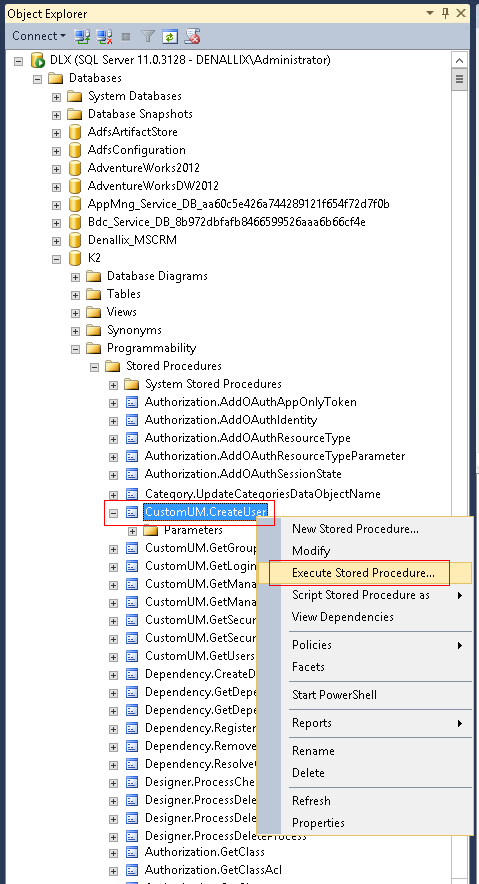Click the green Refresh toolbar icon
Viewport: 479px width, 884px height.
pyautogui.click(x=170, y=37)
